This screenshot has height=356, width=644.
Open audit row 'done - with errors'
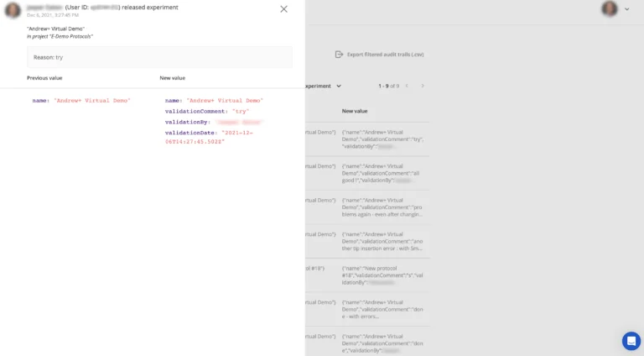tap(382, 309)
